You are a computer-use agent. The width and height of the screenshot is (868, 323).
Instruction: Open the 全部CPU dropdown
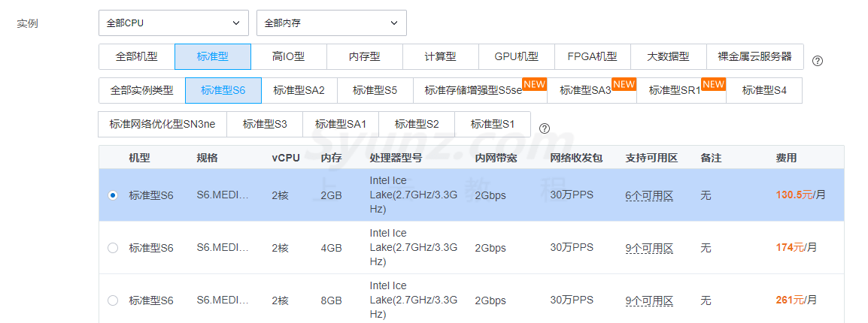(x=173, y=23)
